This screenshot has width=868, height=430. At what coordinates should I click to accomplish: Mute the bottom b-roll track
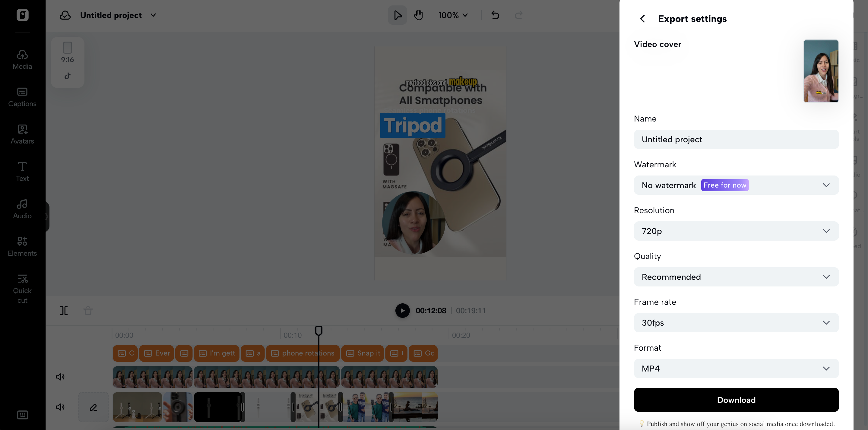pyautogui.click(x=60, y=407)
